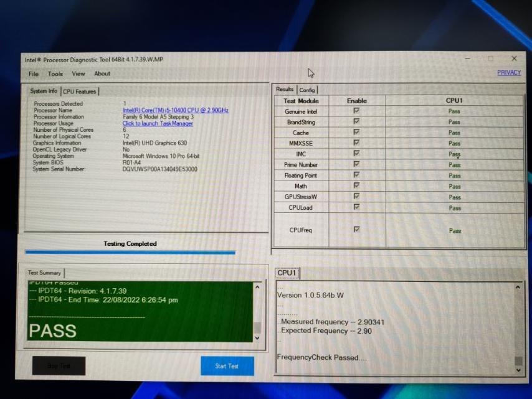Open the Intel Core i5-10400 processor link
The image size is (532, 399).
[176, 110]
